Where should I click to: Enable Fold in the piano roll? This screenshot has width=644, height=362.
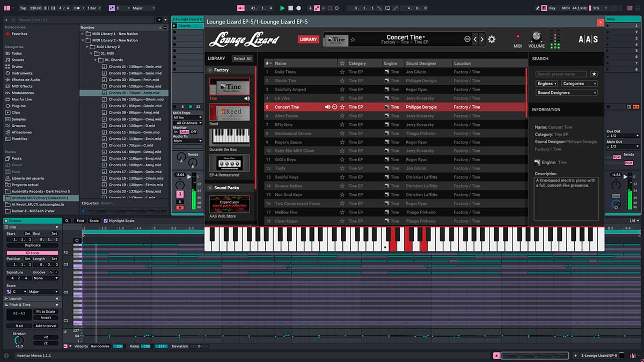80,221
